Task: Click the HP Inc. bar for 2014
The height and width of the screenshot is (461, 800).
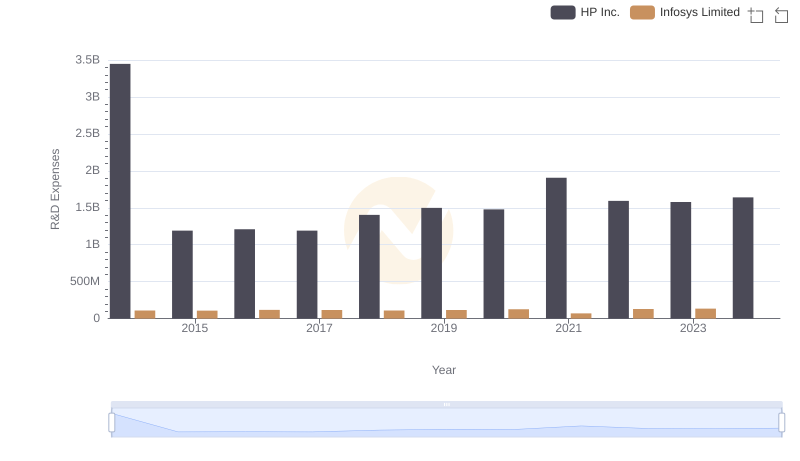Action: pyautogui.click(x=120, y=191)
